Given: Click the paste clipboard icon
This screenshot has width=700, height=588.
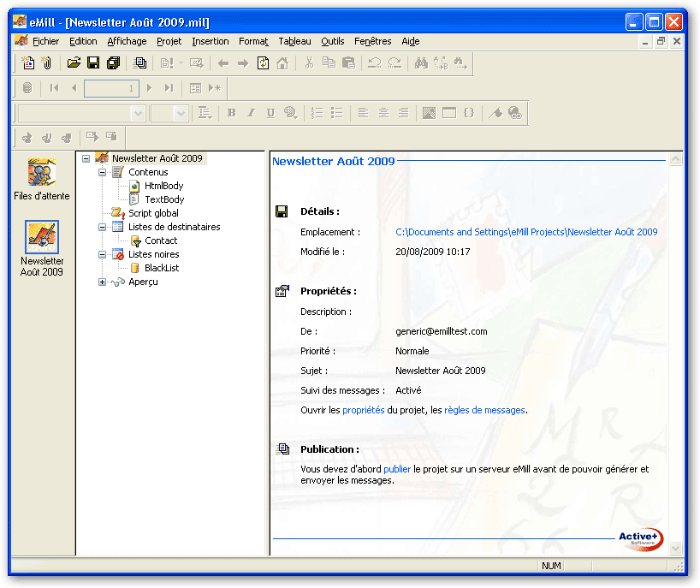Looking at the screenshot, I should (x=348, y=63).
